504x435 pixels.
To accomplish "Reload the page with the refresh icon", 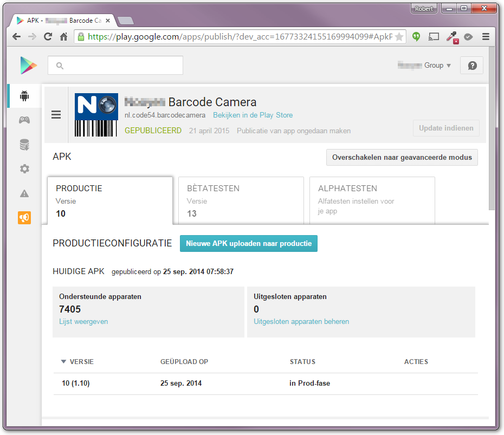I will click(48, 37).
